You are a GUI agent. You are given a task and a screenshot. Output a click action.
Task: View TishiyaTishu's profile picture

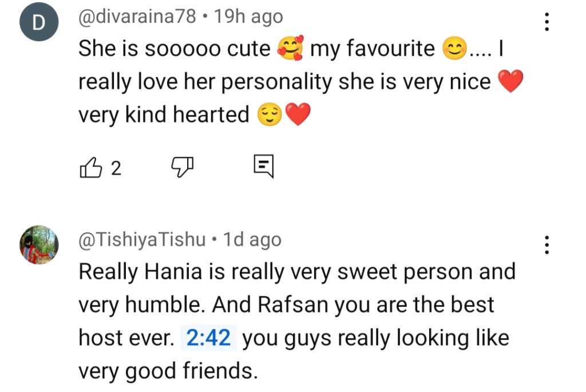[x=39, y=244]
